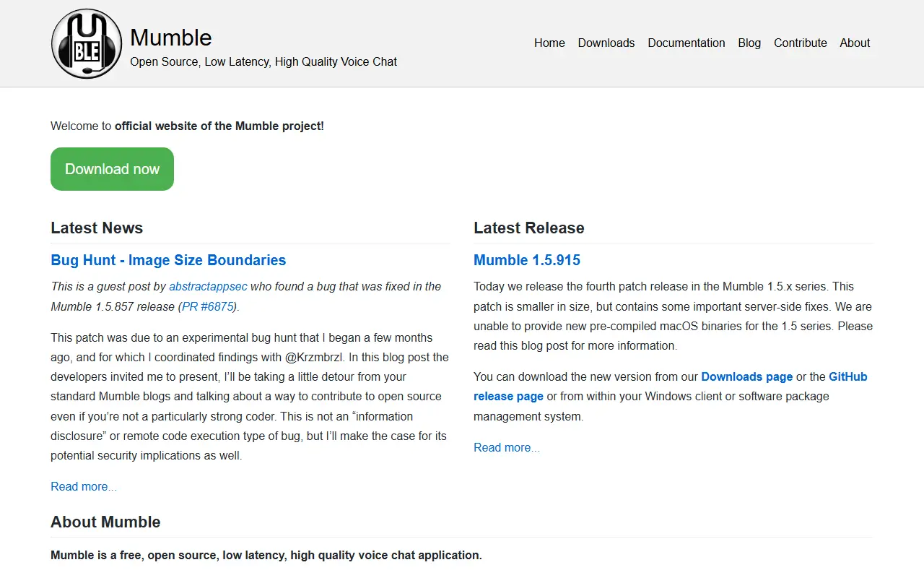Open the GitHub release page link
924x578 pixels.
tap(671, 387)
